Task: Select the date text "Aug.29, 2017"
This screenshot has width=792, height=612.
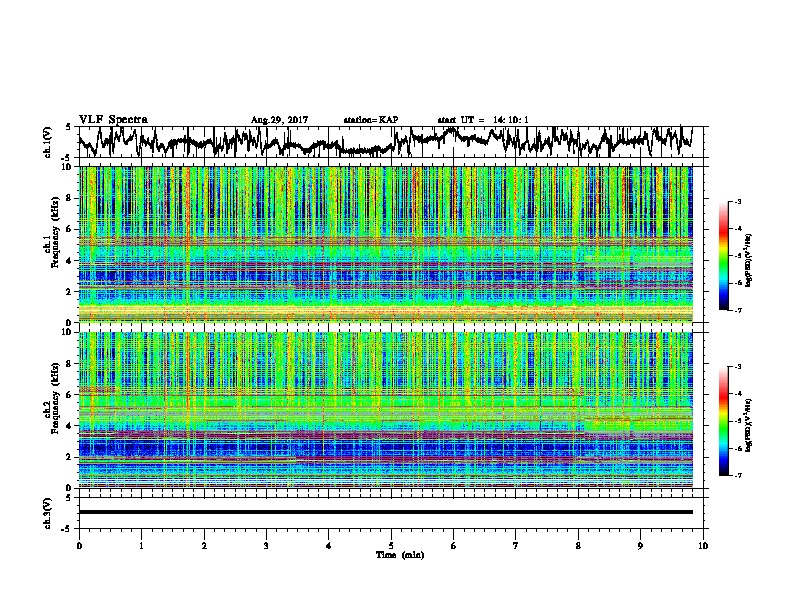Action: [x=279, y=120]
